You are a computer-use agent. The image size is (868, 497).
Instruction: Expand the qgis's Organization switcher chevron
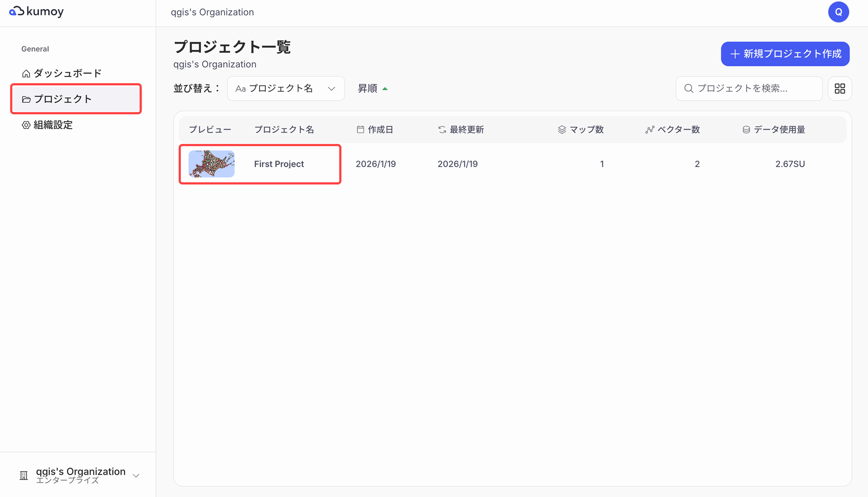pyautogui.click(x=136, y=476)
